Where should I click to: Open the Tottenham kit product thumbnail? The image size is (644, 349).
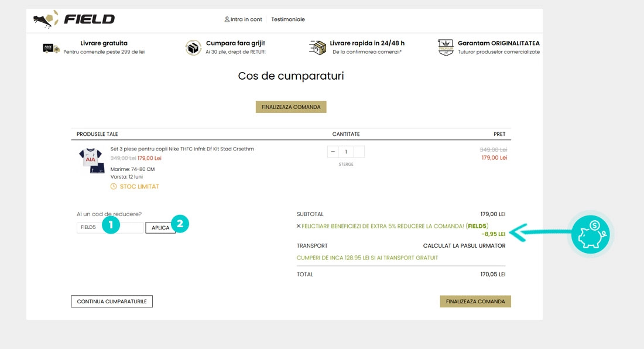click(x=91, y=160)
